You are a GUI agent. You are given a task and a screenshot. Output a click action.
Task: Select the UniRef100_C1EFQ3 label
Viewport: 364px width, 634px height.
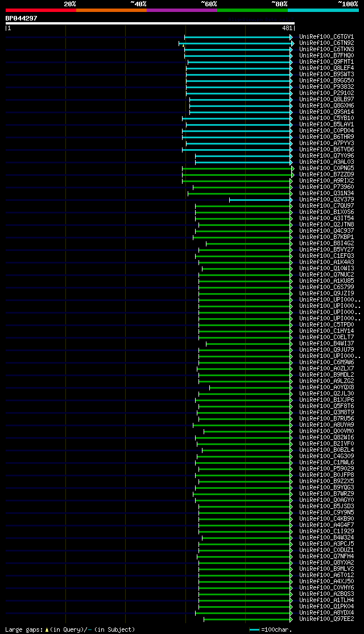[326, 256]
